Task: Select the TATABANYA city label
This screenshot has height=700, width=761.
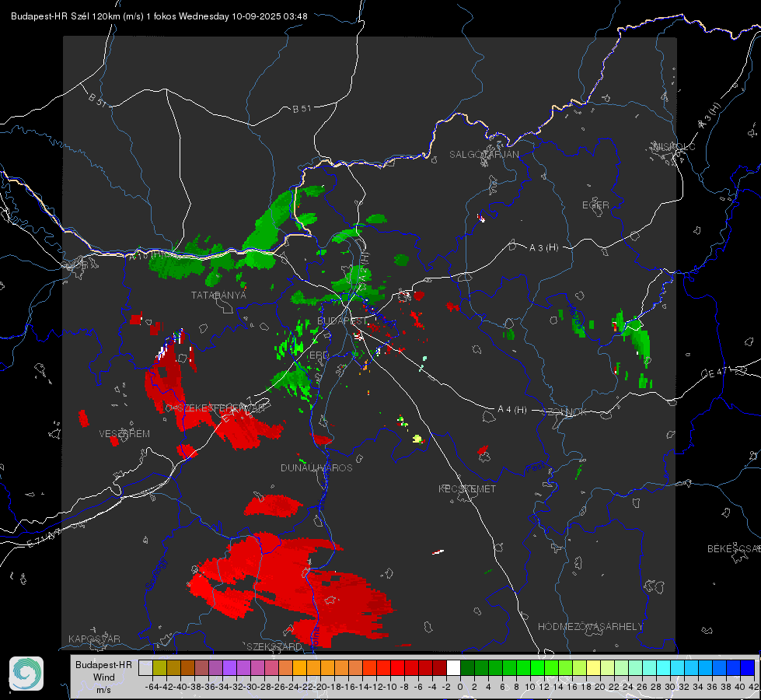Action: [x=218, y=295]
